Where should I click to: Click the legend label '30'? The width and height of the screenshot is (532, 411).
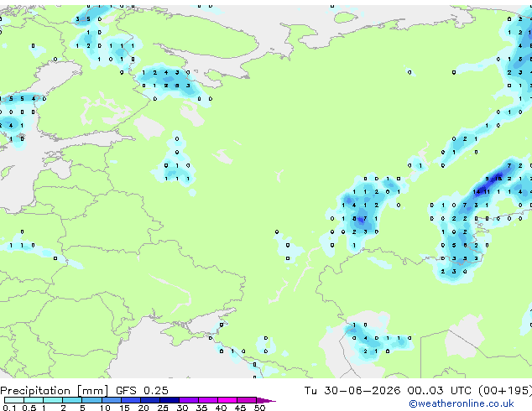point(182,408)
